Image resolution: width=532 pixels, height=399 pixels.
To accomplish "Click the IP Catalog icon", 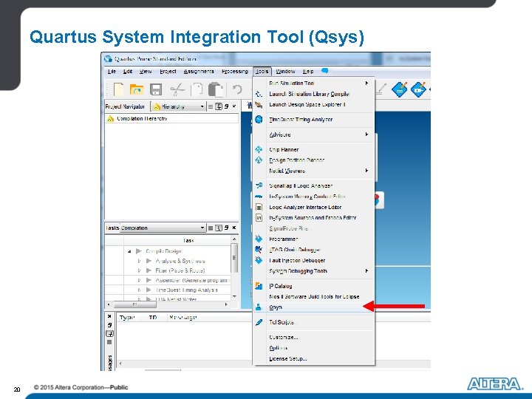I will pos(259,286).
